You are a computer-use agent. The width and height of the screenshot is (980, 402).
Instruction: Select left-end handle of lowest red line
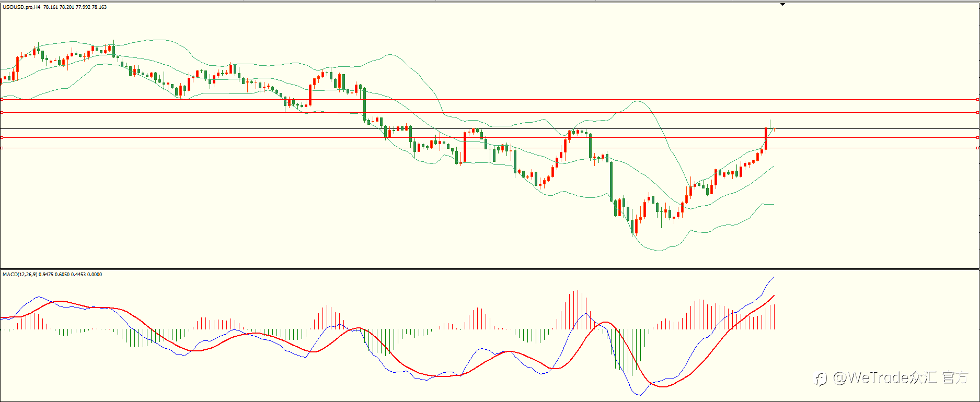pyautogui.click(x=2, y=148)
